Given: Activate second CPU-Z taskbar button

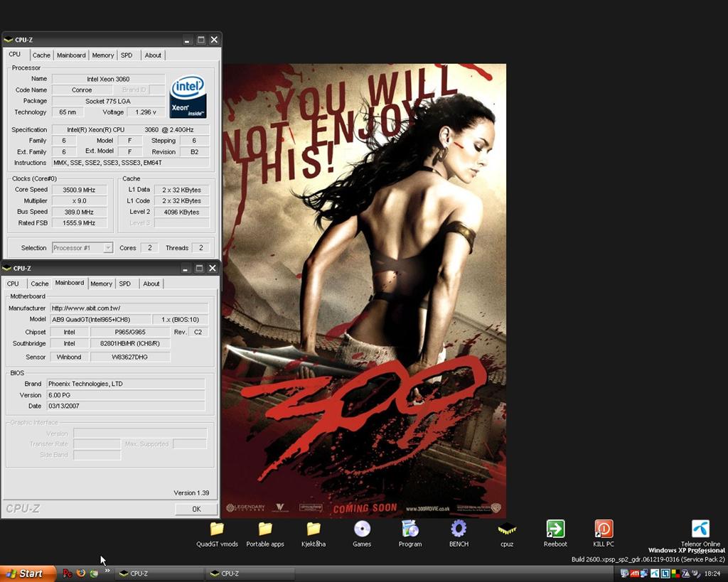Looking at the screenshot, I should (x=251, y=573).
